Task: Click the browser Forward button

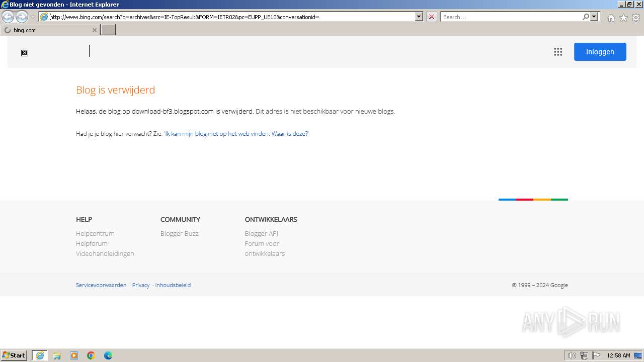Action: coord(22,17)
